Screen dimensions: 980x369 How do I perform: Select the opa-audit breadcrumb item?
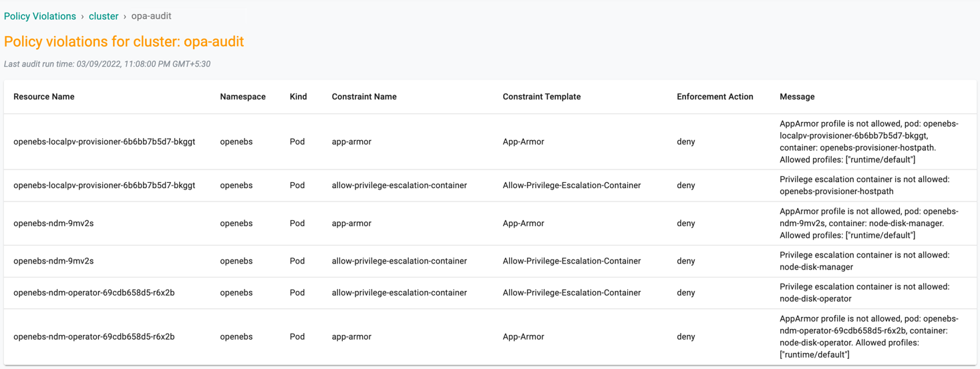point(151,16)
